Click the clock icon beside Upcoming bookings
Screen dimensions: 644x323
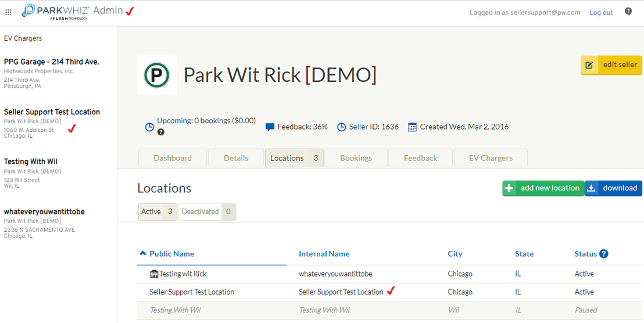tap(149, 127)
